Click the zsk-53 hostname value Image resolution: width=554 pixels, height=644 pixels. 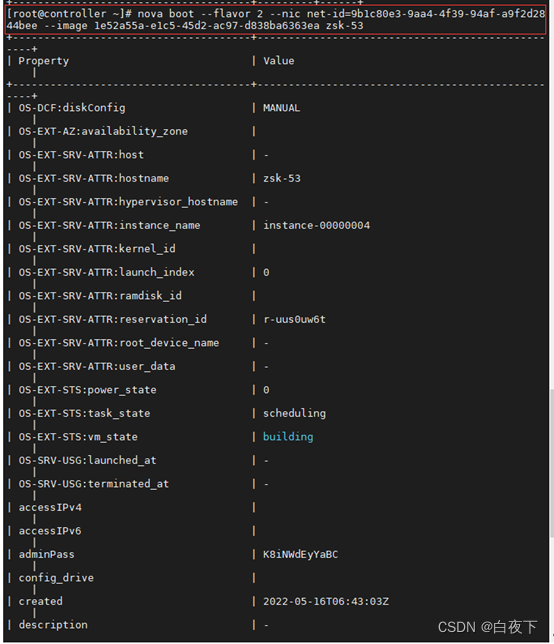coord(282,179)
